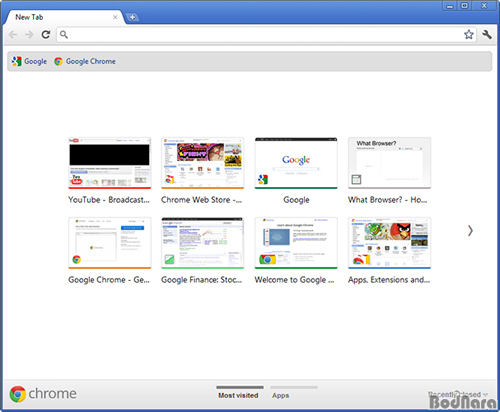
Task: Close the New Tab tab
Action: point(115,17)
